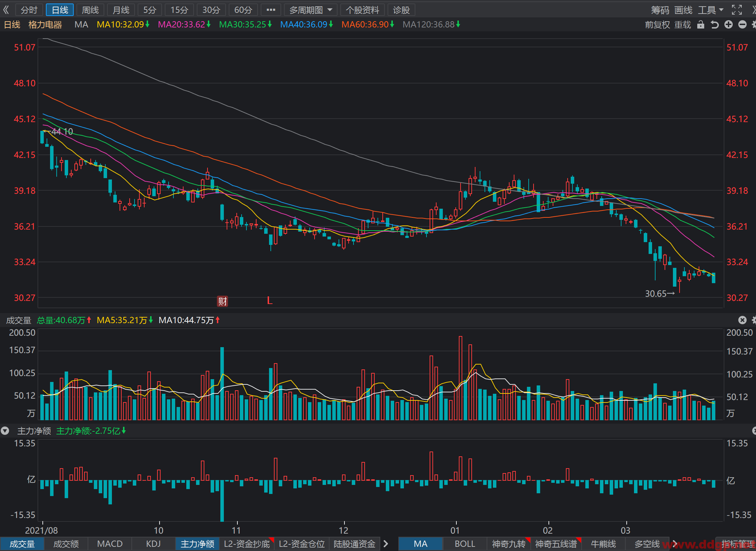Toggle the 前复权 adjustment setting
The width and height of the screenshot is (756, 551).
coord(657,25)
